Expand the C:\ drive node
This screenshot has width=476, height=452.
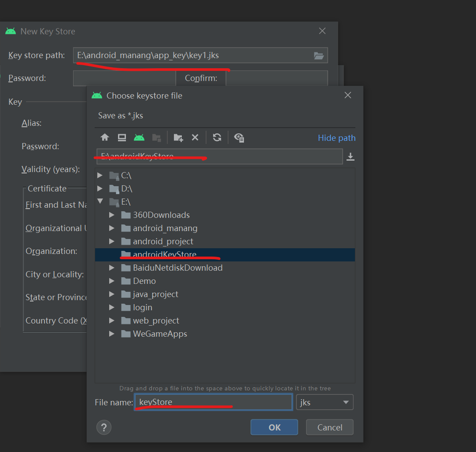click(100, 175)
